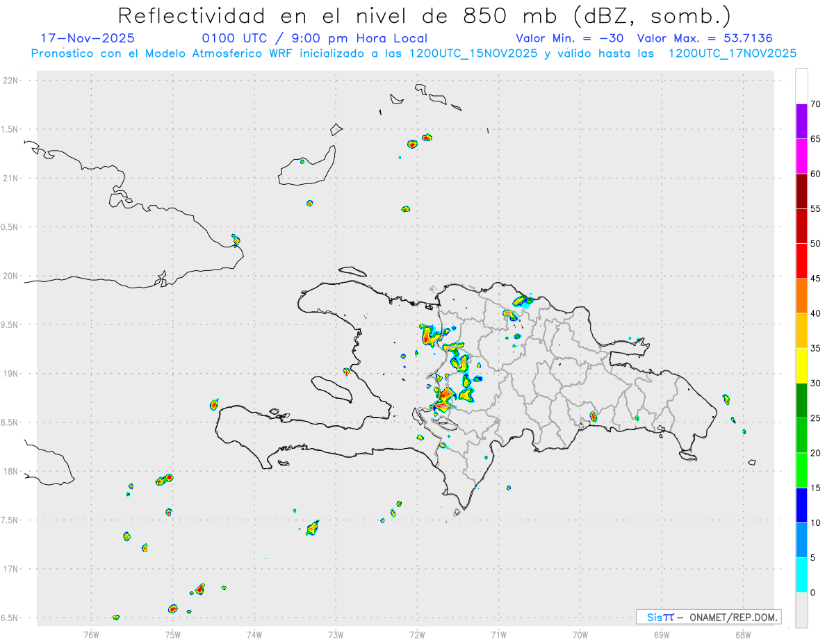The width and height of the screenshot is (834, 644).
Task: Click the '55' value on the color scale
Action: click(815, 209)
